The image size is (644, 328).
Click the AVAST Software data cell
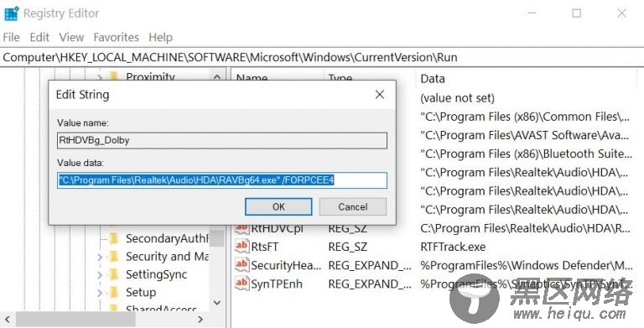tap(525, 135)
